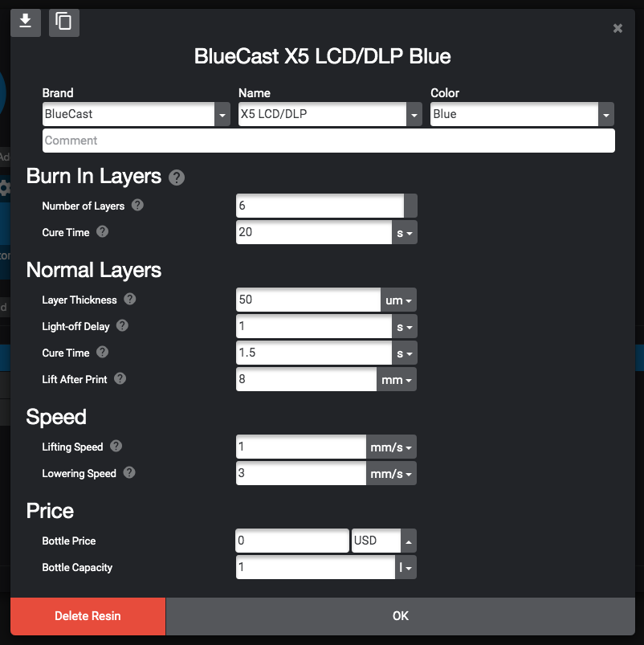Expand the Brand dropdown arrow
The image size is (644, 645).
(x=222, y=114)
